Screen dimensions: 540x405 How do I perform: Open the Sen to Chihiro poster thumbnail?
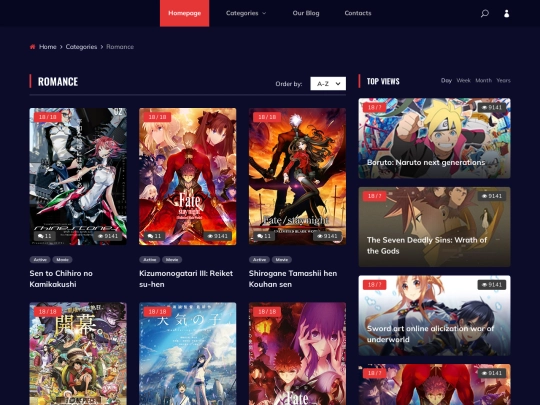[78, 177]
